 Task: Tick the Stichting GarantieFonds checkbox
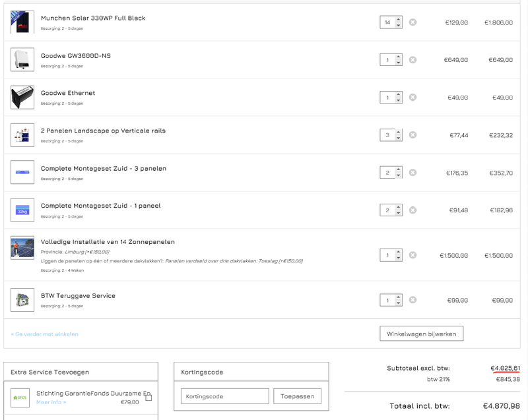tap(148, 398)
